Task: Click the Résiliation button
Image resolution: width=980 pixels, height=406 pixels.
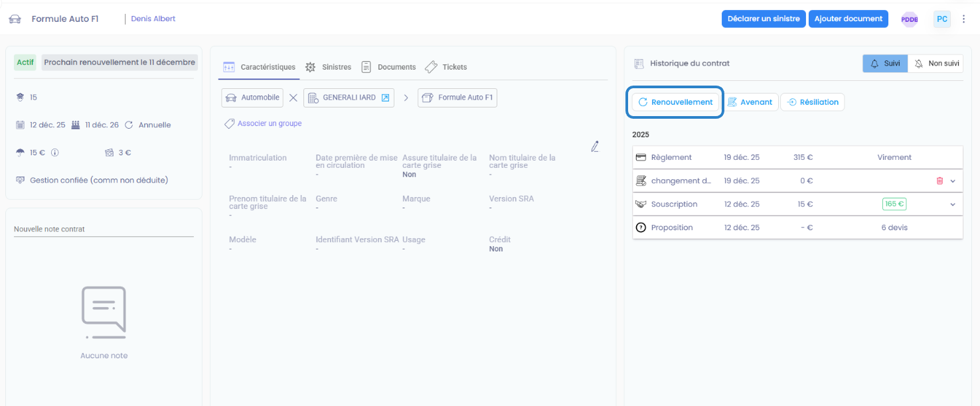Action: 813,102
